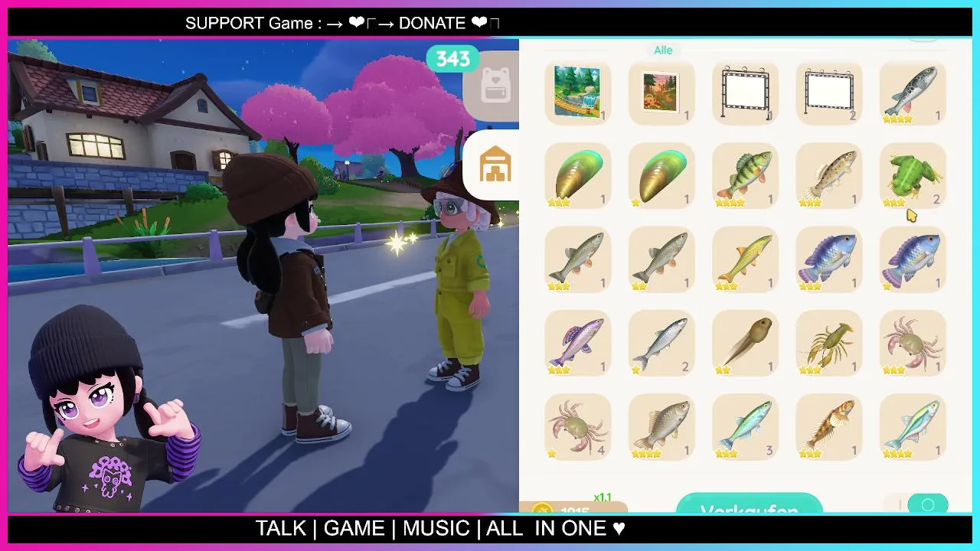Pick the three-star yellow fish
The image size is (980, 551).
(746, 260)
